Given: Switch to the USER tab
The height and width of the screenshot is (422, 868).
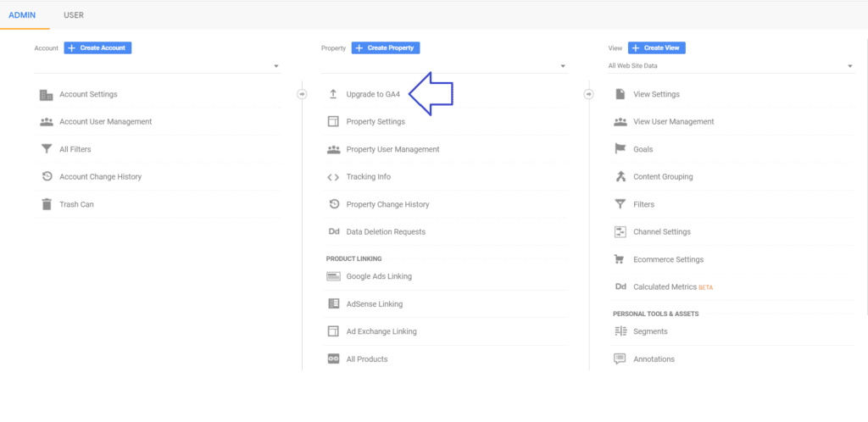Looking at the screenshot, I should (74, 15).
